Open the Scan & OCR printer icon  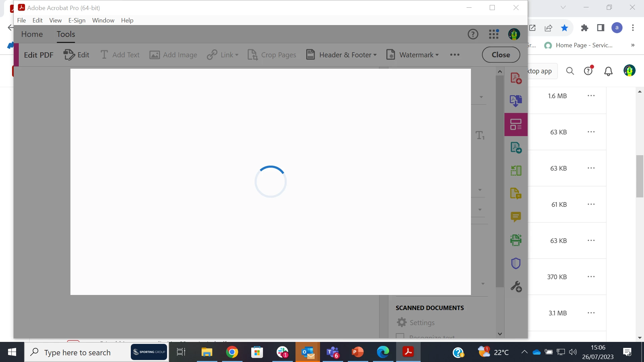516,240
